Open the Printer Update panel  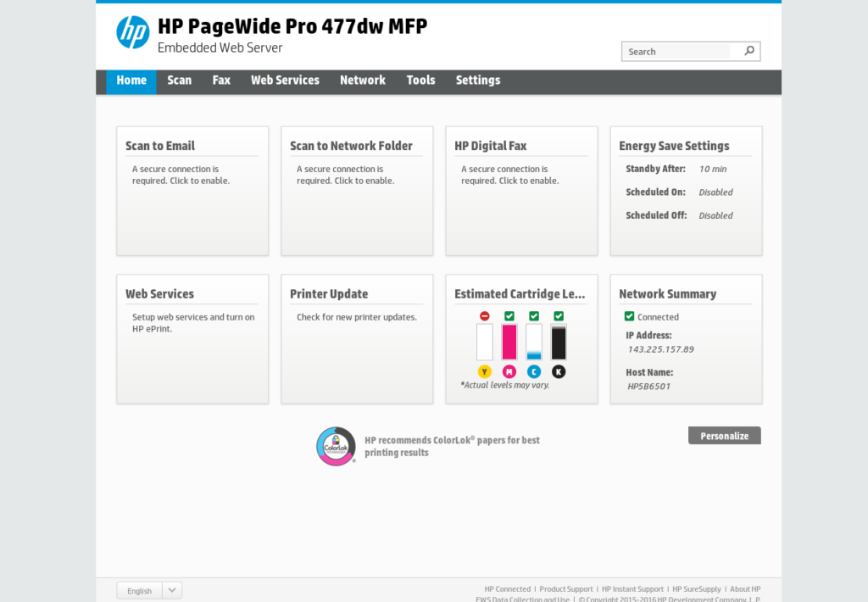(357, 339)
